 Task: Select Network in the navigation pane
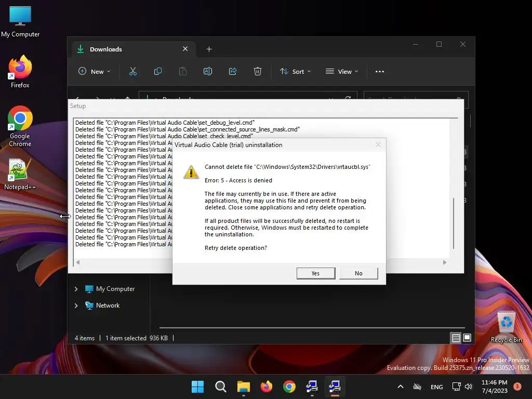click(x=102, y=305)
